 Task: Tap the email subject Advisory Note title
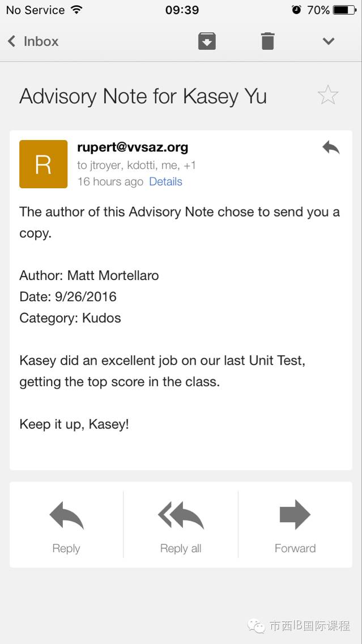[x=143, y=96]
